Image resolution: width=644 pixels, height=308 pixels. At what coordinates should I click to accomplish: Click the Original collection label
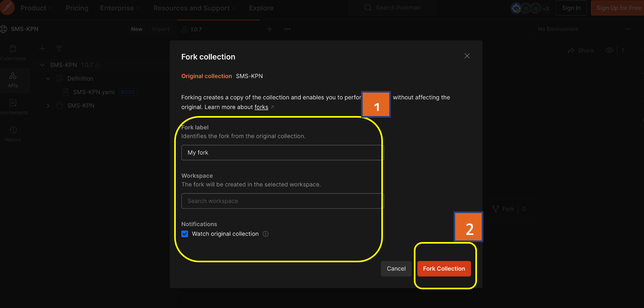coord(206,76)
